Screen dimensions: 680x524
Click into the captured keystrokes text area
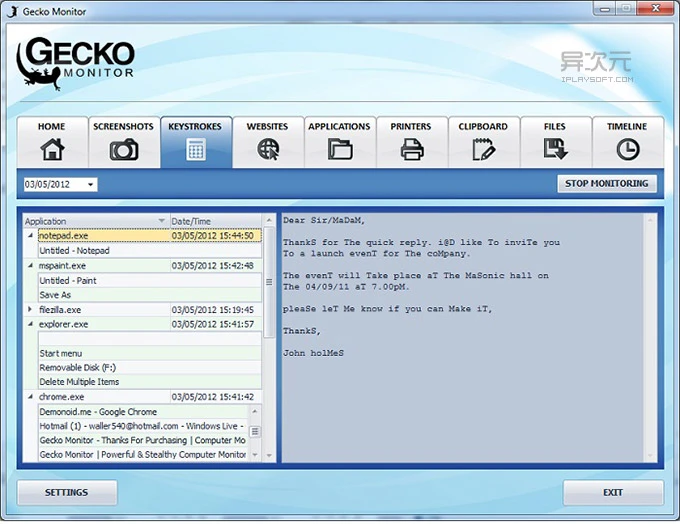point(462,337)
